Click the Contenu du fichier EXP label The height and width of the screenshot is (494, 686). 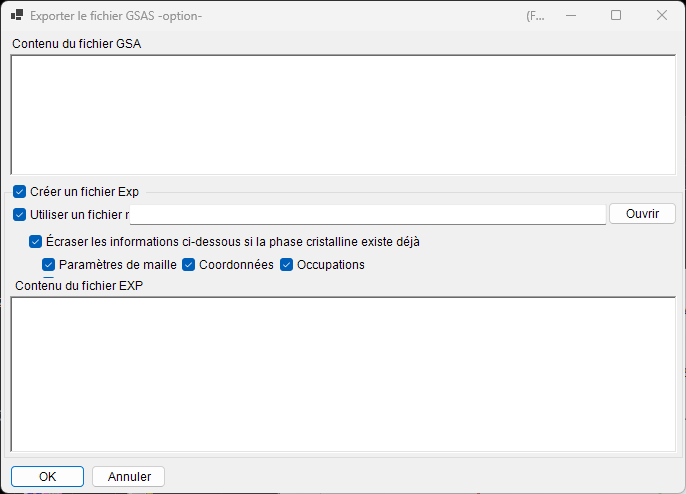point(79,286)
